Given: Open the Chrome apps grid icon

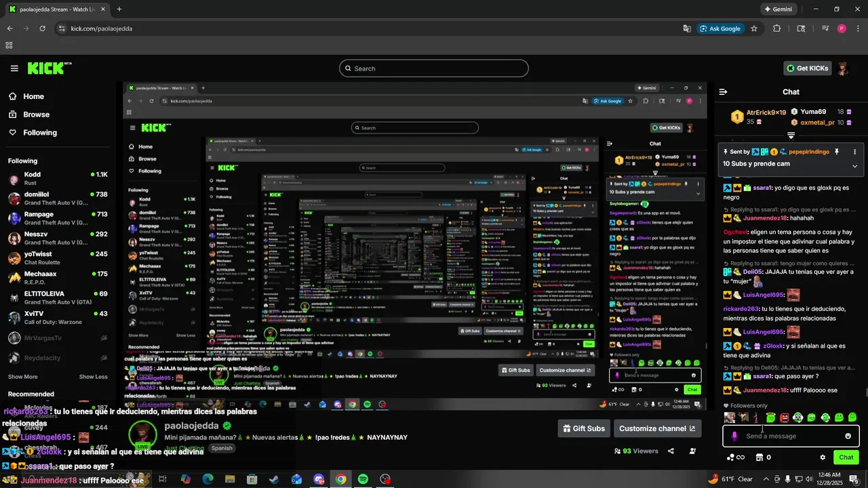Looking at the screenshot, I should [9, 45].
